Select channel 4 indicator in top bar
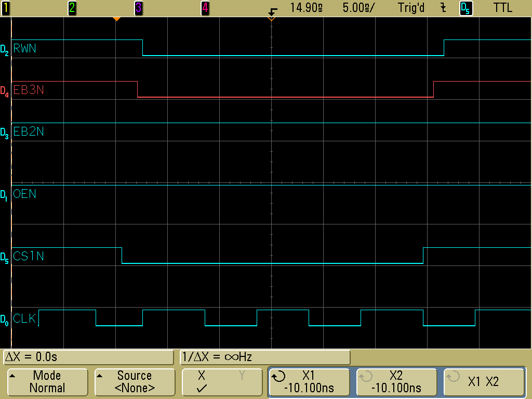 (x=205, y=8)
